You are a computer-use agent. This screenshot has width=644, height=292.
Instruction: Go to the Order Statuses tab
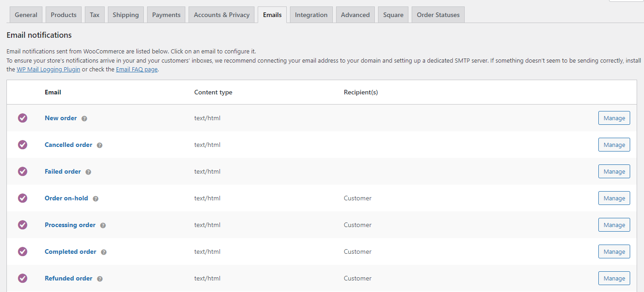click(x=438, y=15)
